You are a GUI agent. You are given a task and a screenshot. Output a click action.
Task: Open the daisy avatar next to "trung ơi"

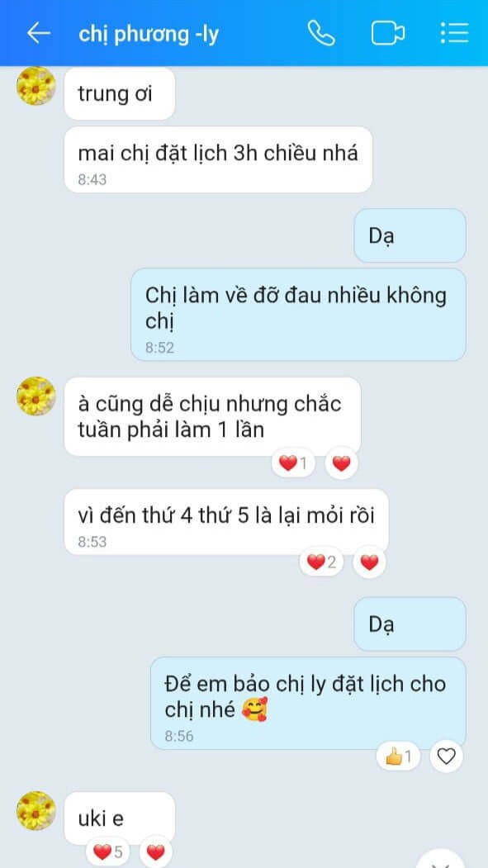[x=36, y=86]
